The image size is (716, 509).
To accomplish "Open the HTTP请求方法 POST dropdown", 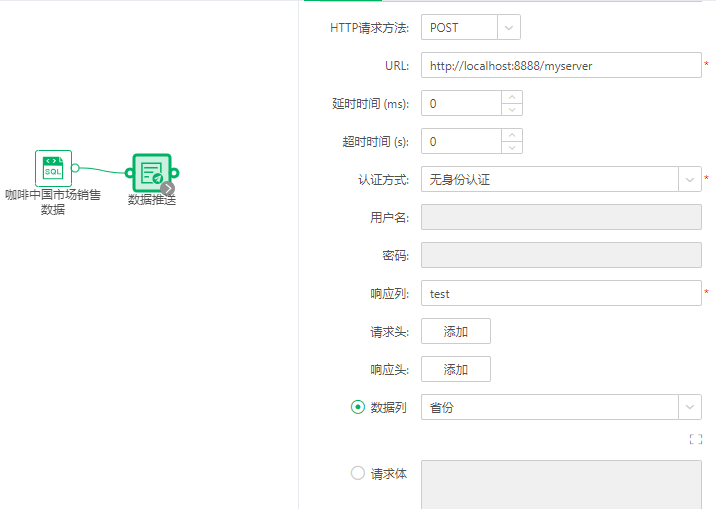I will (509, 28).
